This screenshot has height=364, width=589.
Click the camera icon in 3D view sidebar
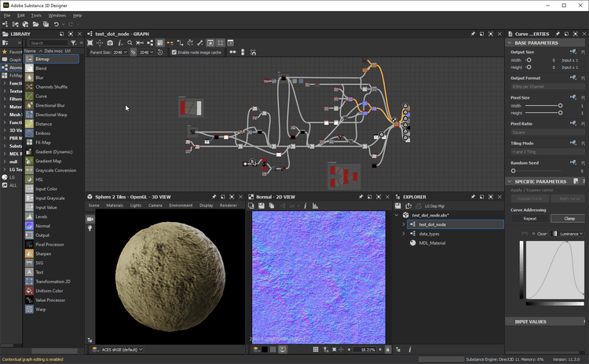pos(90,219)
